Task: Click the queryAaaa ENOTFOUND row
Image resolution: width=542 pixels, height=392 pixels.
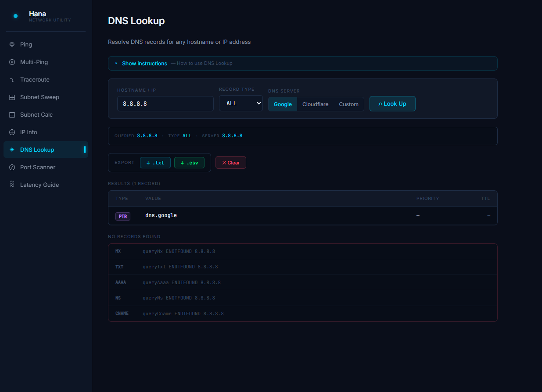Action: coord(302,282)
